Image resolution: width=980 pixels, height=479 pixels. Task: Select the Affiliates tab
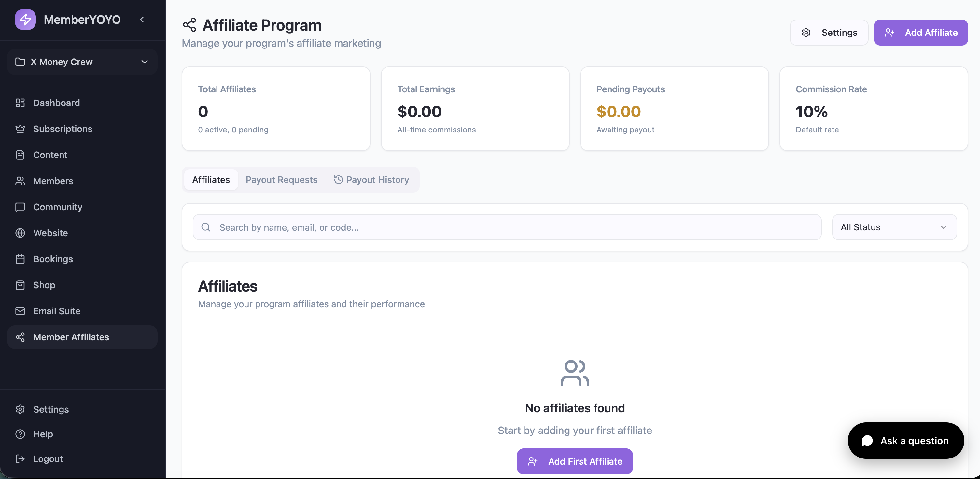pyautogui.click(x=211, y=179)
